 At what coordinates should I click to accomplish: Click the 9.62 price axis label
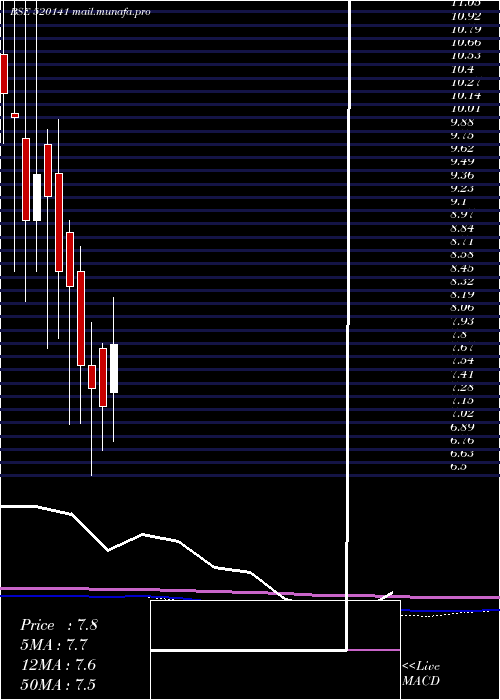pos(462,149)
